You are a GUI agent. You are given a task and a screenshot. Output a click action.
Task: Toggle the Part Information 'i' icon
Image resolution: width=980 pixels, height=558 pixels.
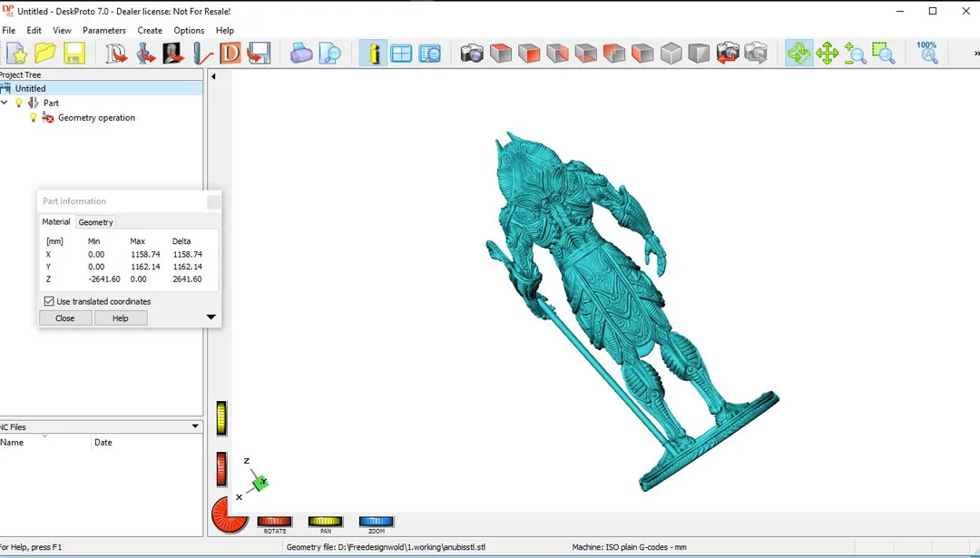click(373, 54)
